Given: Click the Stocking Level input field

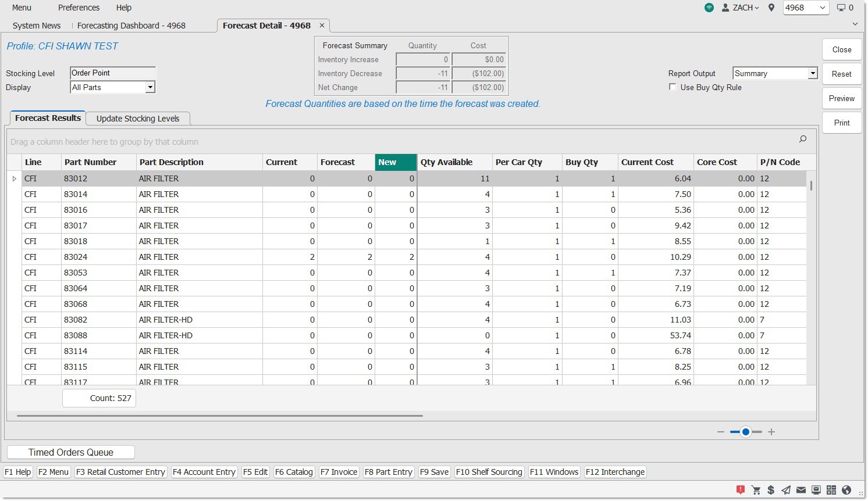Looking at the screenshot, I should coord(113,73).
